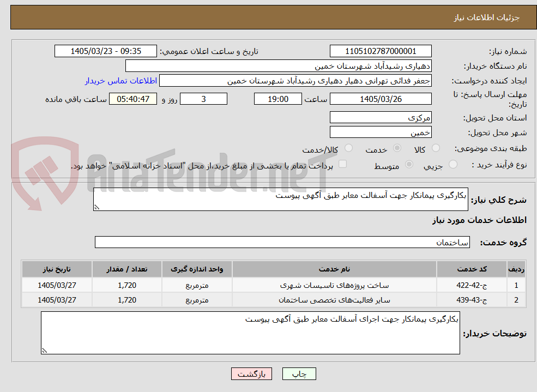Select the متوسط purchase type radio
The width and height of the screenshot is (537, 392).
(x=409, y=164)
